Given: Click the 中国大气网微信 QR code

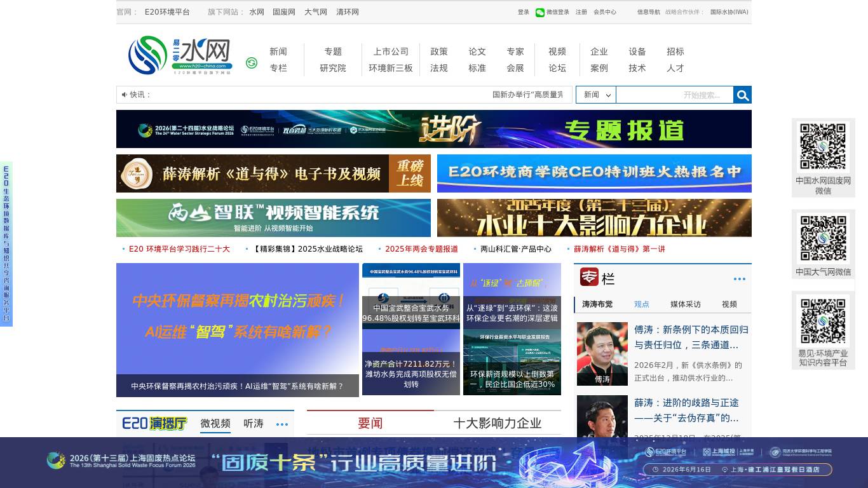Looking at the screenshot, I should click(x=824, y=239).
